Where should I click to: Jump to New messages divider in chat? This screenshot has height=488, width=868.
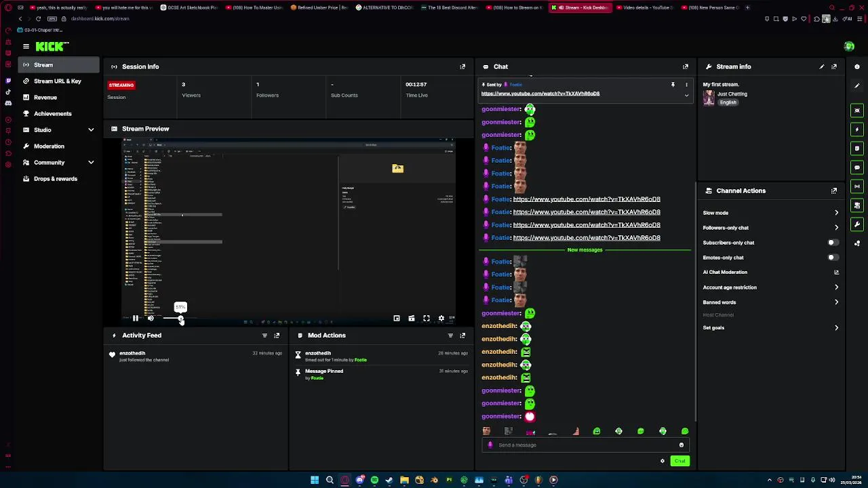(585, 250)
